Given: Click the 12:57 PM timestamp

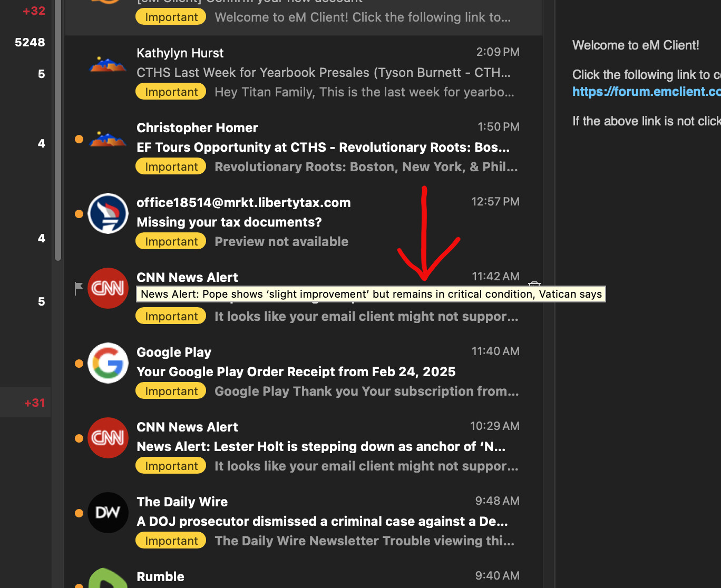Looking at the screenshot, I should pyautogui.click(x=495, y=202).
